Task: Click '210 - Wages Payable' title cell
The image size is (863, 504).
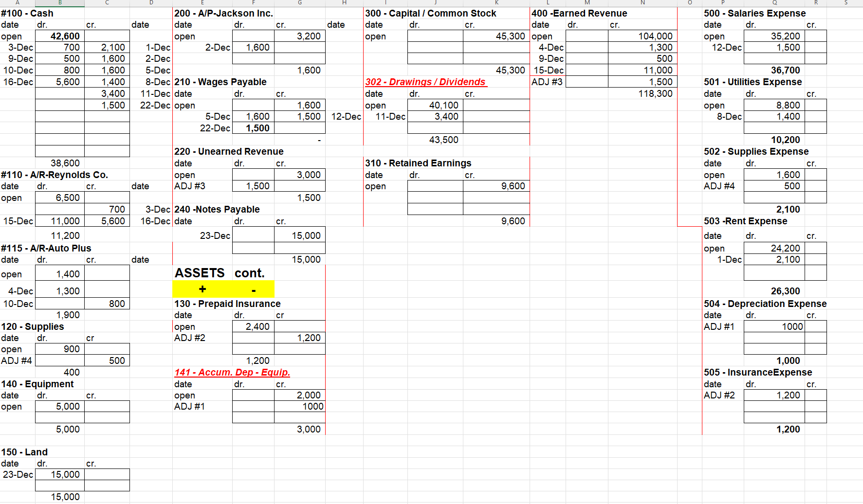Action: point(220,82)
